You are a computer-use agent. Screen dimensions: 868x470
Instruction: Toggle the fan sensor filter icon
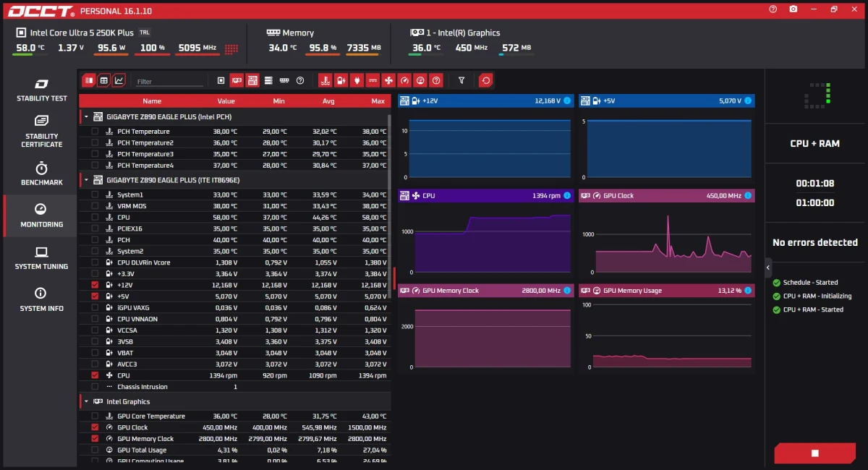[x=388, y=80]
